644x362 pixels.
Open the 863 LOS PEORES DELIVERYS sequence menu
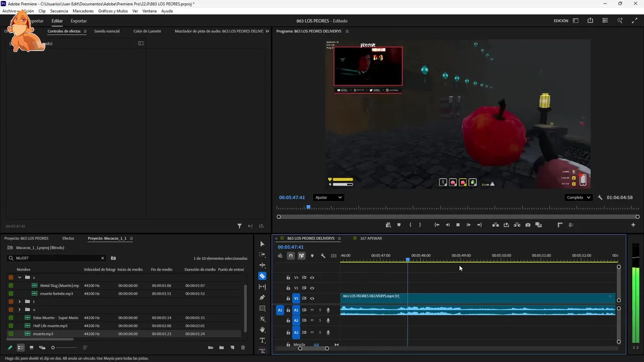coord(339,238)
